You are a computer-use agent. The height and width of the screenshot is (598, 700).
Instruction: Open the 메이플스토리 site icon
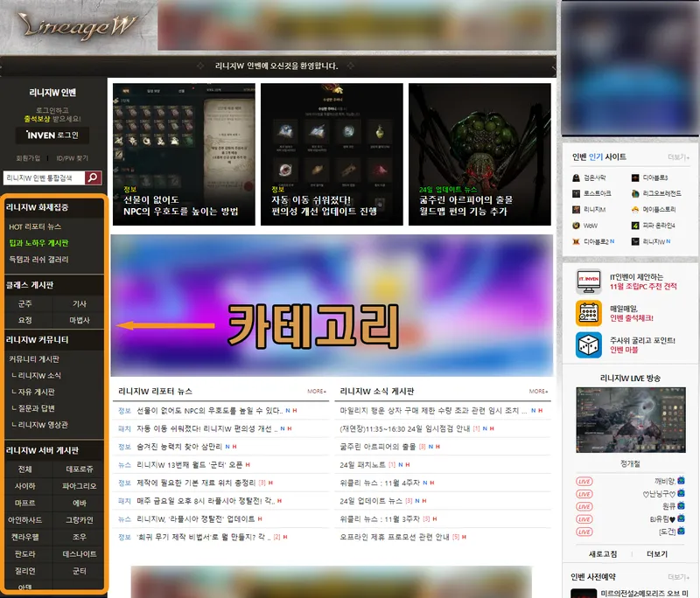point(635,210)
